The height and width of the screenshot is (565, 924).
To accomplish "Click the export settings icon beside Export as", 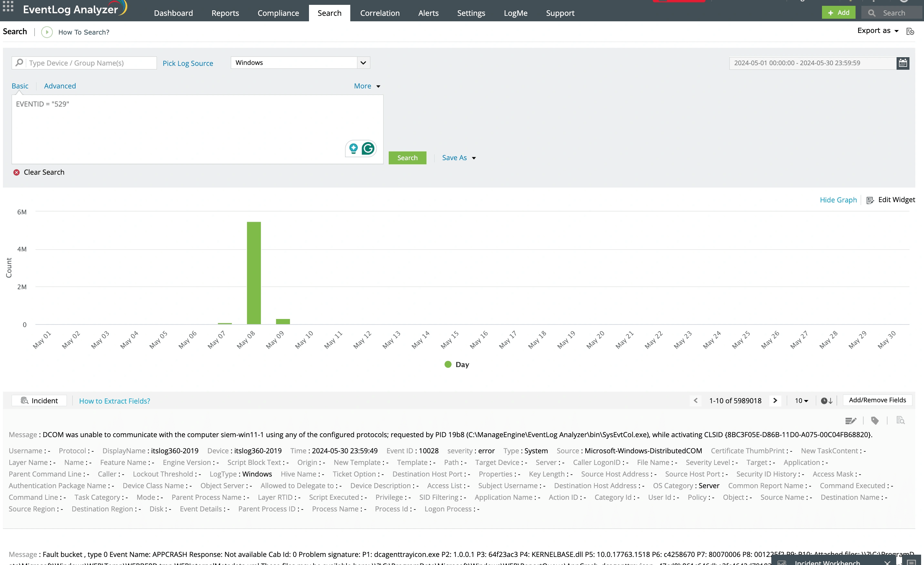I will pyautogui.click(x=910, y=32).
